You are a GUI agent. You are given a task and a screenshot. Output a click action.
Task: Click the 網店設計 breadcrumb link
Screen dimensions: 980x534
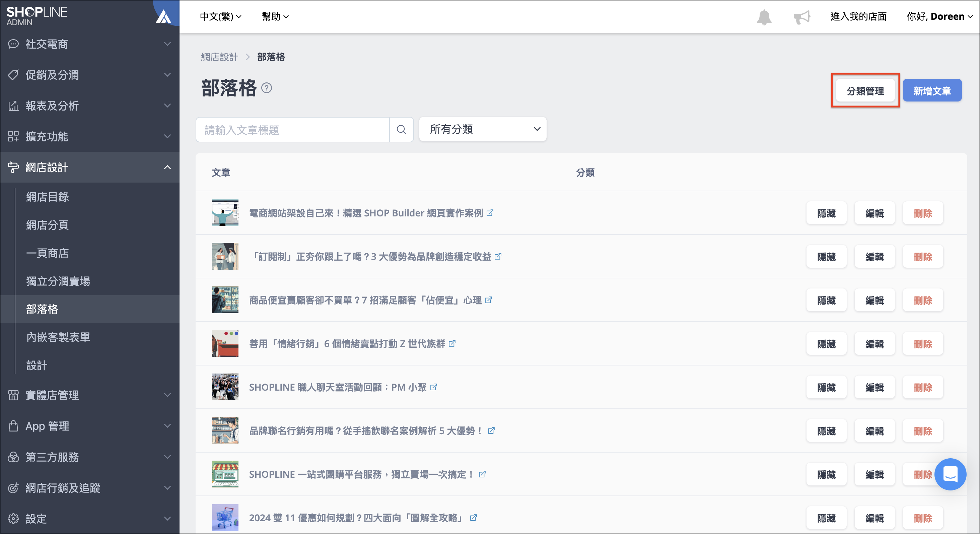point(219,57)
